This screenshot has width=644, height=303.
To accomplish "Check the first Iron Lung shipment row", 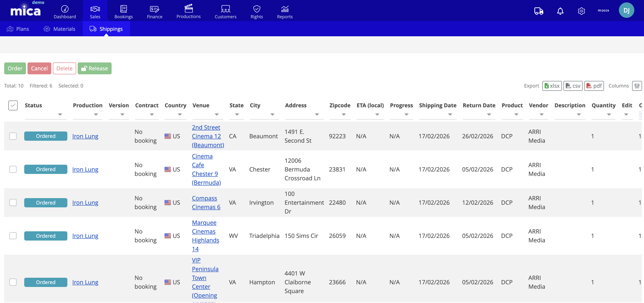I will (x=13, y=136).
